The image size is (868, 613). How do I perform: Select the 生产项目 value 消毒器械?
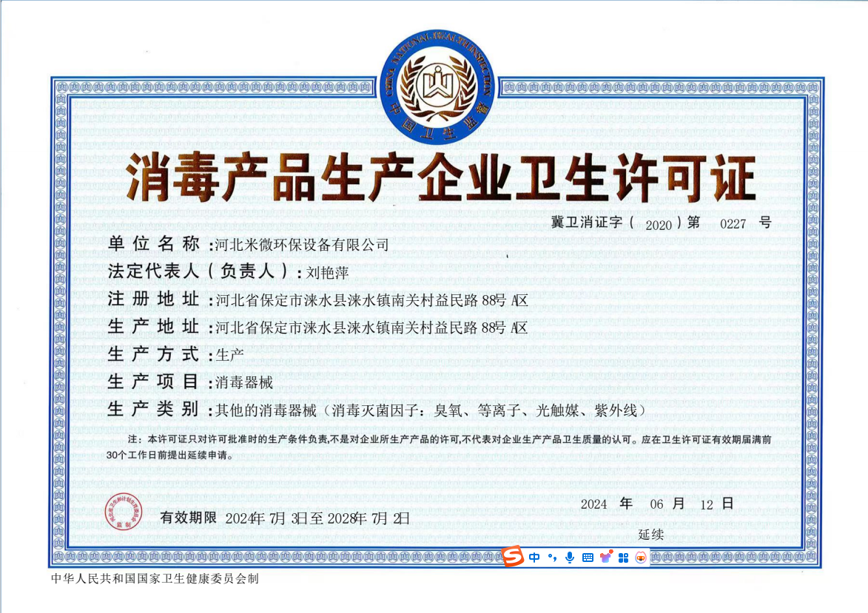pyautogui.click(x=243, y=382)
